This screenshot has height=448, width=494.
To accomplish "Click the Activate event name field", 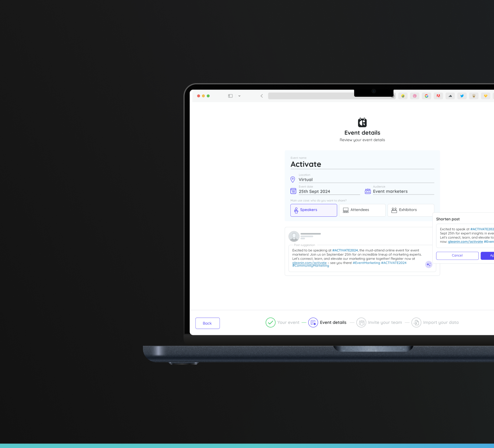I will click(x=362, y=164).
